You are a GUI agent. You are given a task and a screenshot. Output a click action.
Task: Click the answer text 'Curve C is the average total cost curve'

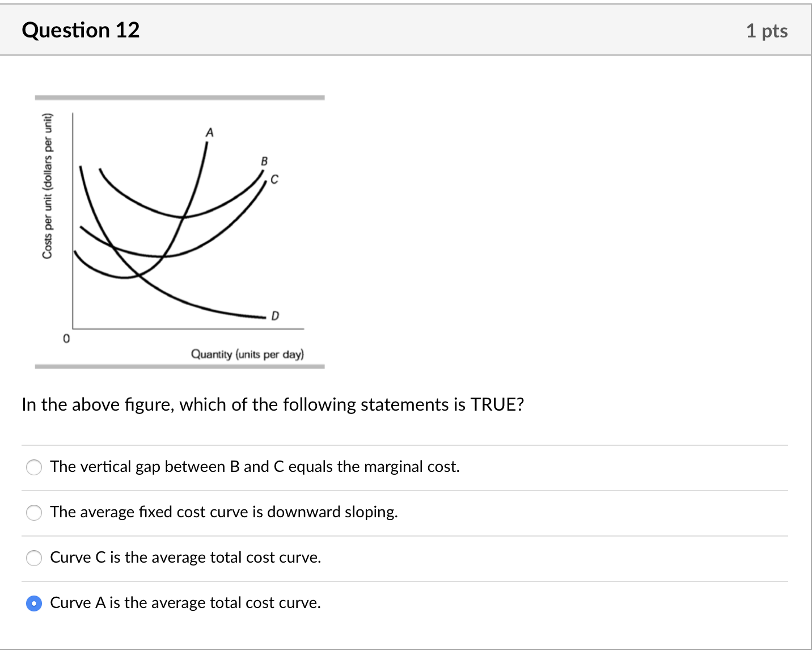tap(185, 558)
